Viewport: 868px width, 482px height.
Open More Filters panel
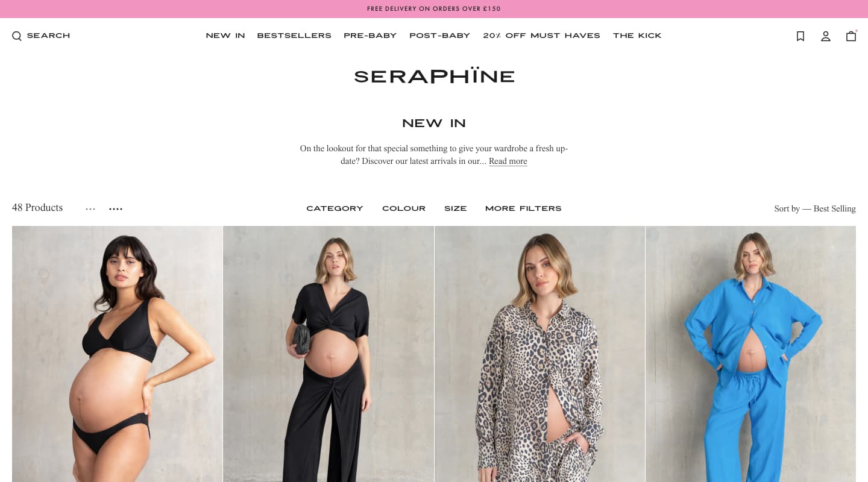click(523, 208)
